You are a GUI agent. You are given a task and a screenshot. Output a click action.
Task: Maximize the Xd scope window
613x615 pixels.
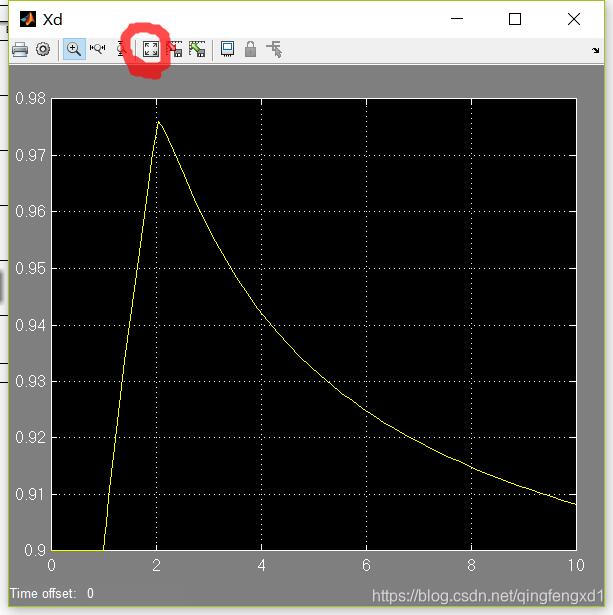pos(515,19)
